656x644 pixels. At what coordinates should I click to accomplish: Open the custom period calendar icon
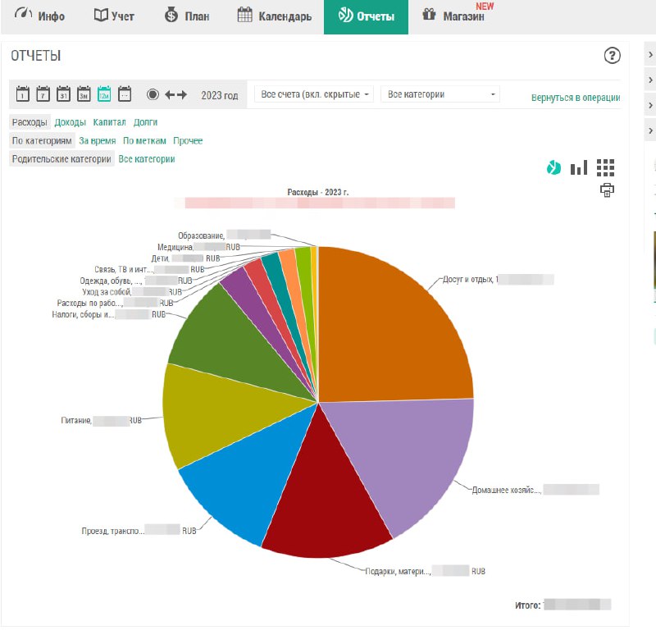125,94
